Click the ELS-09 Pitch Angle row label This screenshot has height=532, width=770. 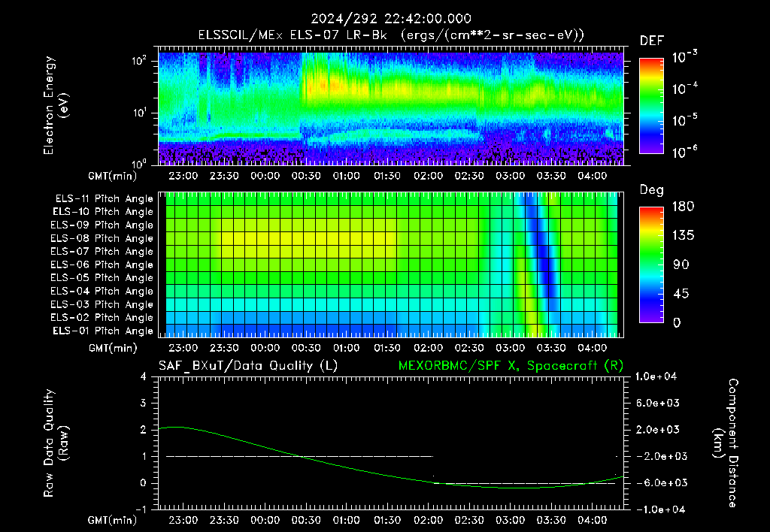tap(102, 225)
